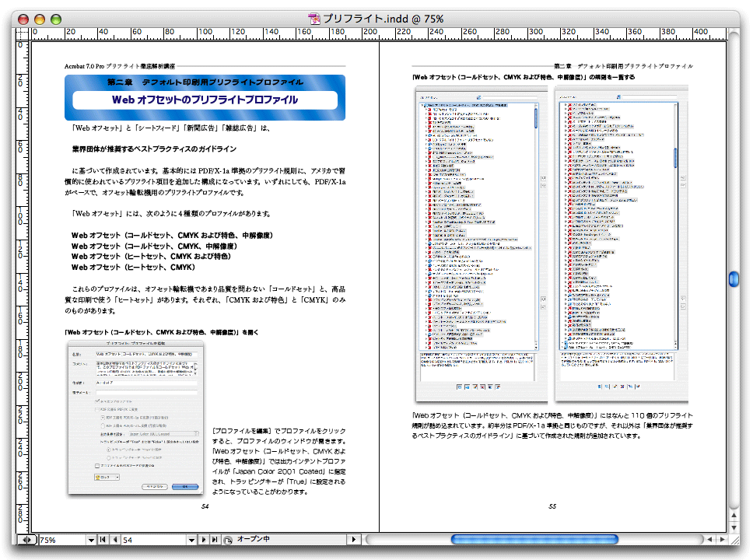The height and width of the screenshot is (560, 753).
Task: Go to the first page
Action: coord(103,540)
